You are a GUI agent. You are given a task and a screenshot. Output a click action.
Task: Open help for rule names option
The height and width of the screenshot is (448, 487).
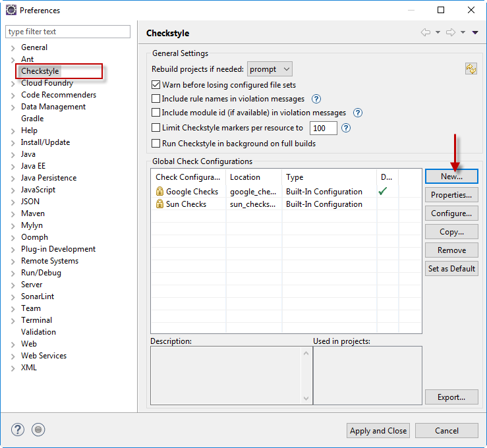coord(316,99)
